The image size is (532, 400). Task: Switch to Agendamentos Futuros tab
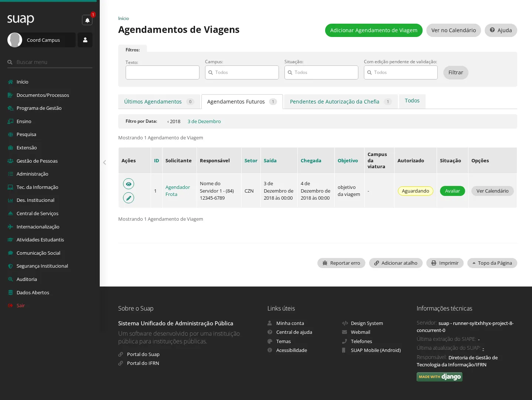pyautogui.click(x=242, y=102)
